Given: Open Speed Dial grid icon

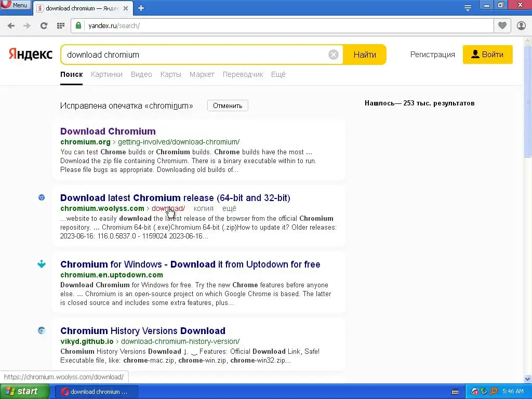Looking at the screenshot, I should coord(60,26).
